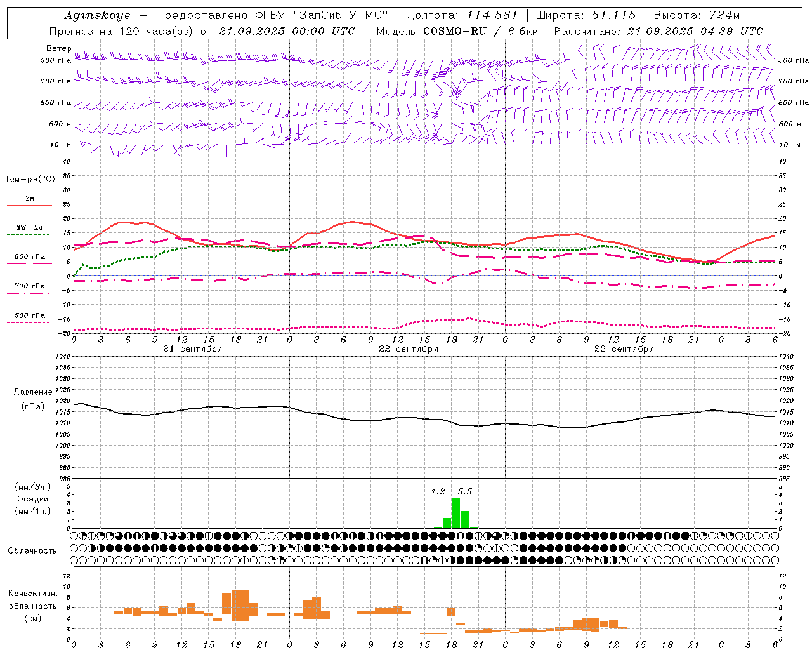The image size is (812, 650).
Task: Click the (гПа) unit under Давление
Action: coord(33,406)
